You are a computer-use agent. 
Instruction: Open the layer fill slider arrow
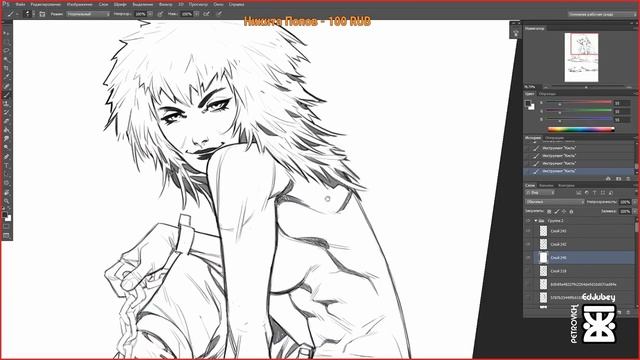pyautogui.click(x=635, y=211)
